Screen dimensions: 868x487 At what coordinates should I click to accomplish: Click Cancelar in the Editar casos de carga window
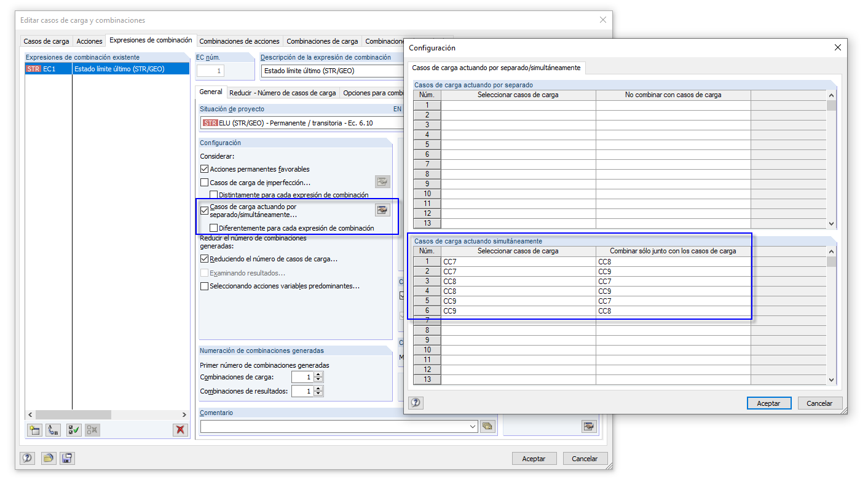pos(585,459)
